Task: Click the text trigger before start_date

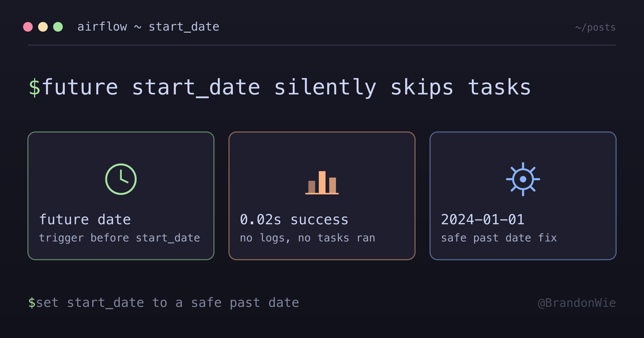Action: 120,238
